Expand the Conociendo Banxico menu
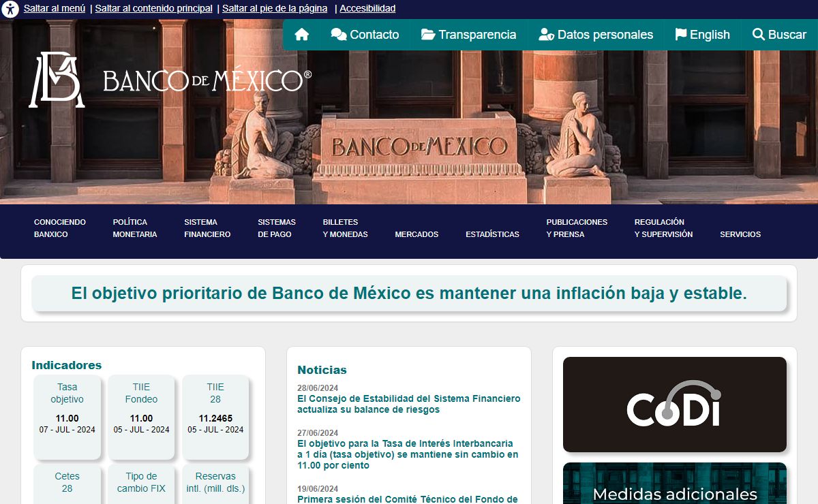 pos(60,228)
